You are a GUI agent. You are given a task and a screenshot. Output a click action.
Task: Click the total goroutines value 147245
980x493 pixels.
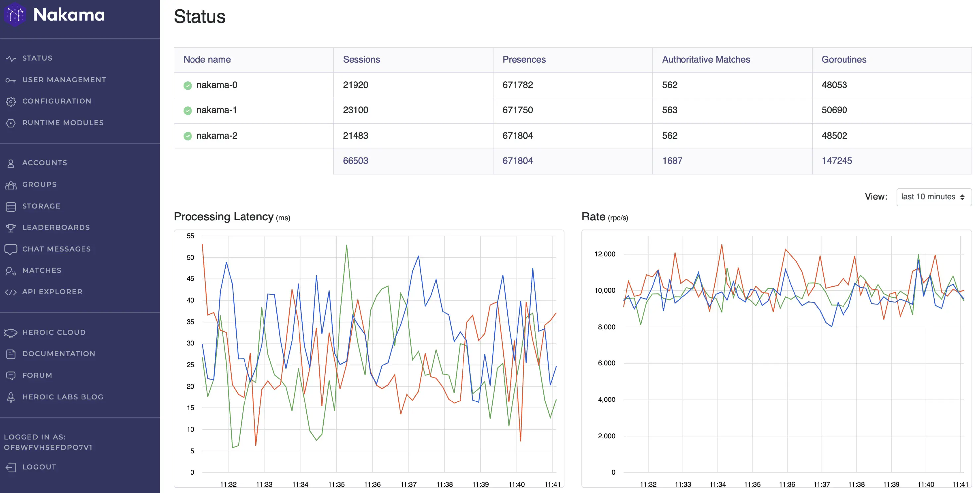[837, 161]
